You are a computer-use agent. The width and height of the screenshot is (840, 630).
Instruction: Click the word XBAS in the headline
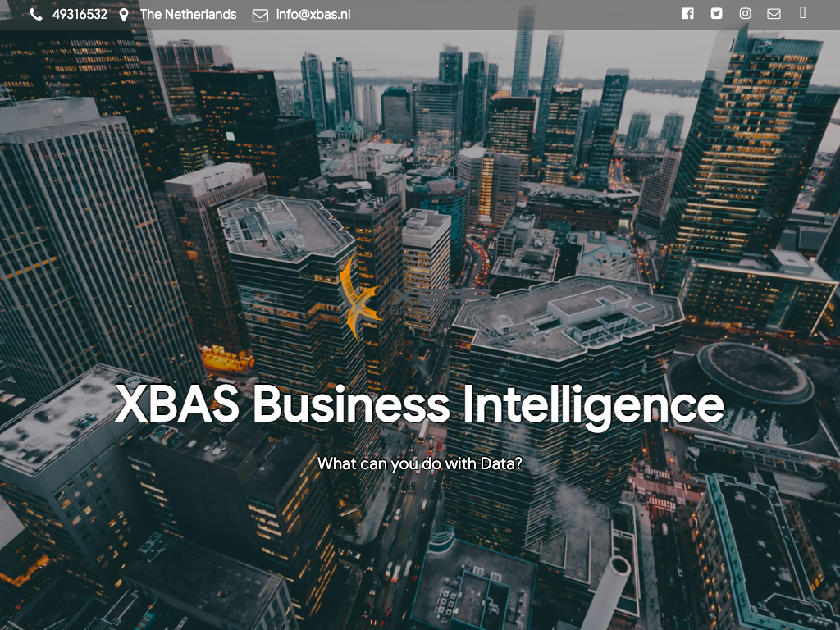click(x=177, y=403)
